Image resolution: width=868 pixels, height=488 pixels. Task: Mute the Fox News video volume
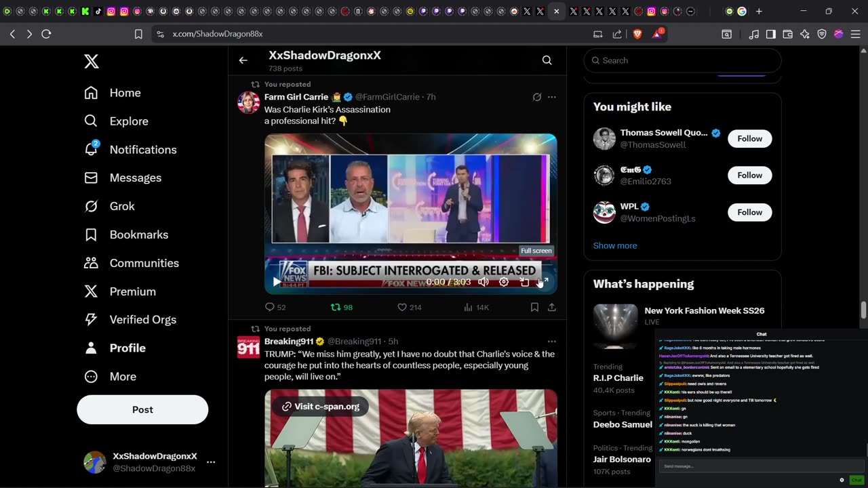484,282
